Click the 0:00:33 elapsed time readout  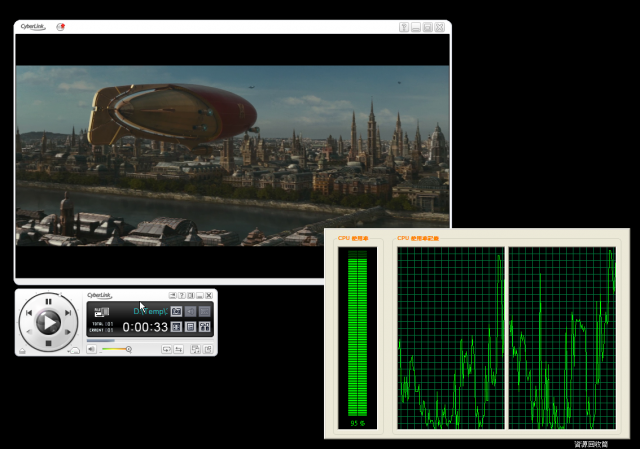145,327
